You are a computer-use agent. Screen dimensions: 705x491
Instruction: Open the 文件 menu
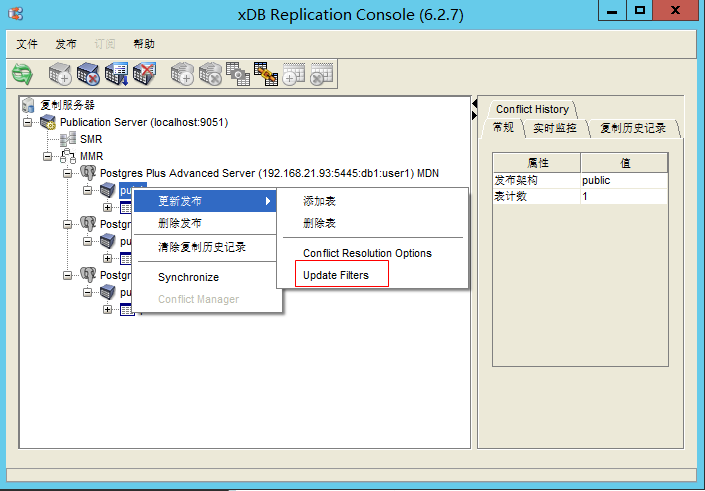(27, 44)
